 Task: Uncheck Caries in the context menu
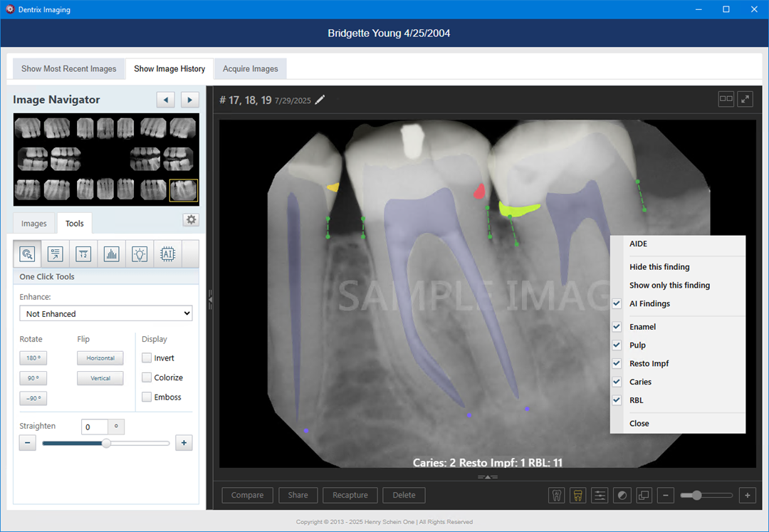617,382
